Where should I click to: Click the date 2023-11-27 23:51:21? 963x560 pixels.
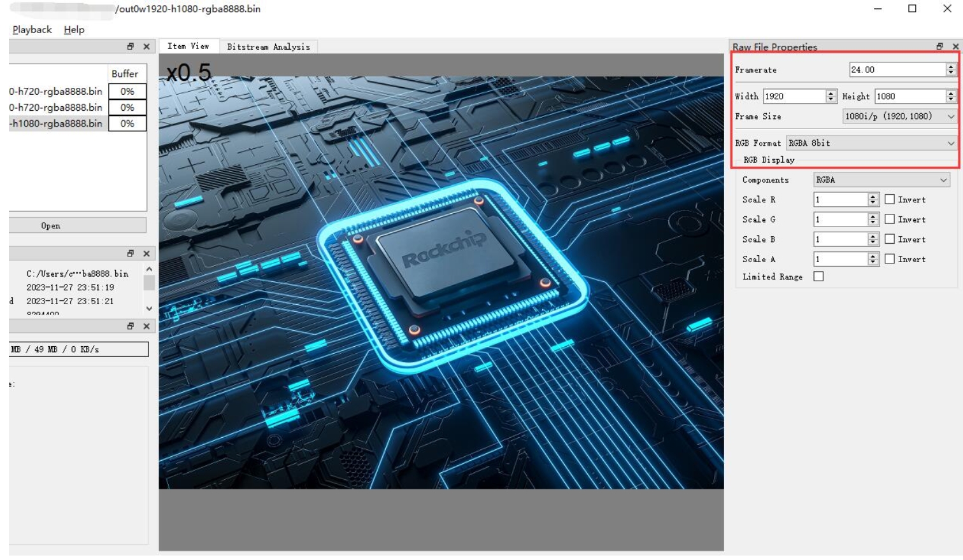[70, 301]
